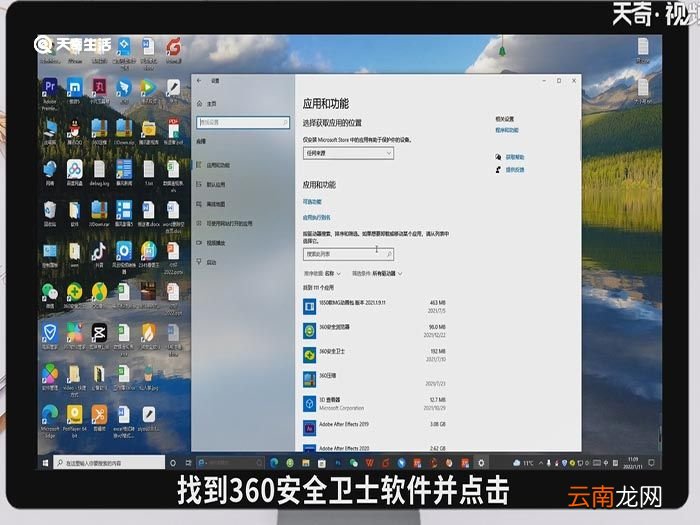Open Task View from the taskbar
The width and height of the screenshot is (700, 525).
click(188, 463)
